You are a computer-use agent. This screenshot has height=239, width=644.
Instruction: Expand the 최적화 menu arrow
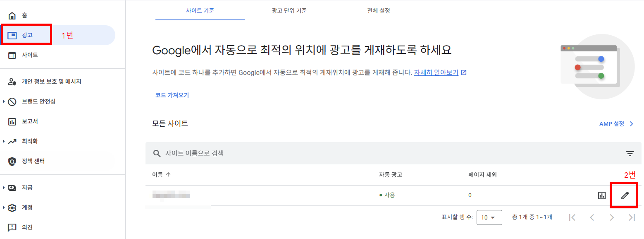pos(4,141)
